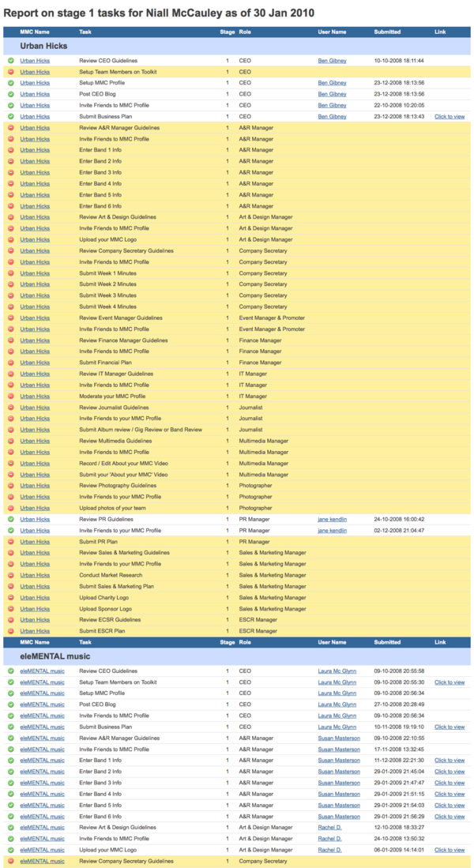Click task text Submit your 'About your MMC' Video
Viewport: 474px width, 868px height.
(123, 475)
